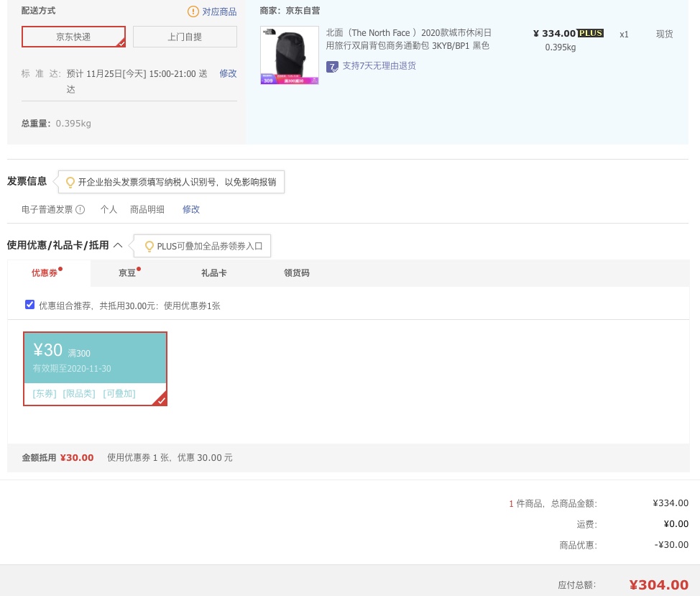
Task: Open 对应商品 link
Action: pyautogui.click(x=219, y=12)
